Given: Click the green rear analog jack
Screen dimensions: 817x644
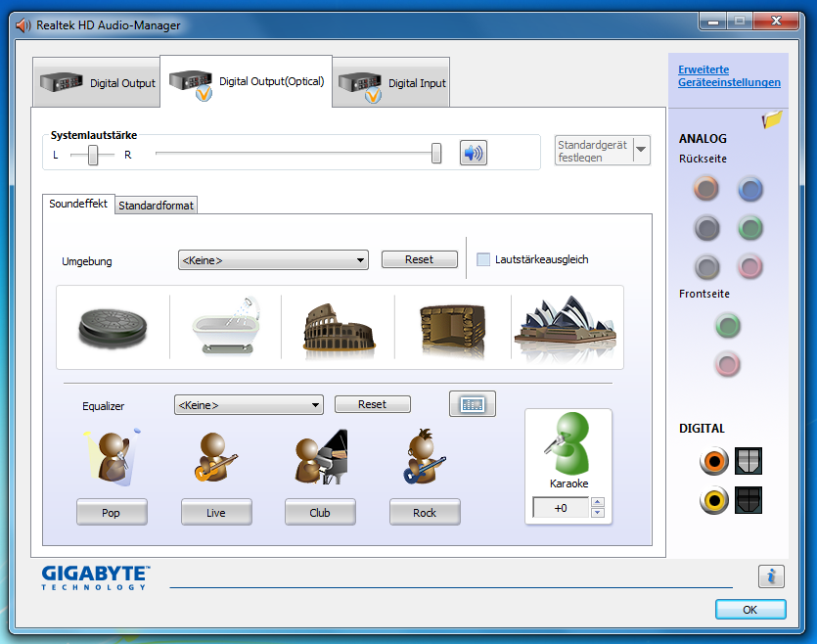Looking at the screenshot, I should pos(750,228).
